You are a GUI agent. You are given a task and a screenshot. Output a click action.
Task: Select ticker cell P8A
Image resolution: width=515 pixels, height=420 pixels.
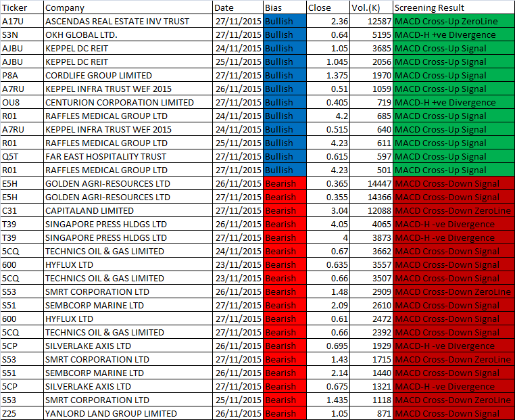22,75
